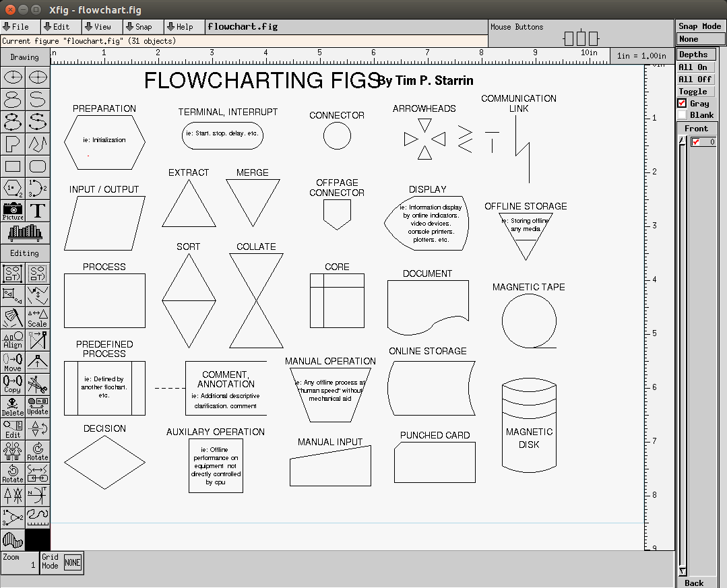Click the top horizontal ruler

(329, 56)
